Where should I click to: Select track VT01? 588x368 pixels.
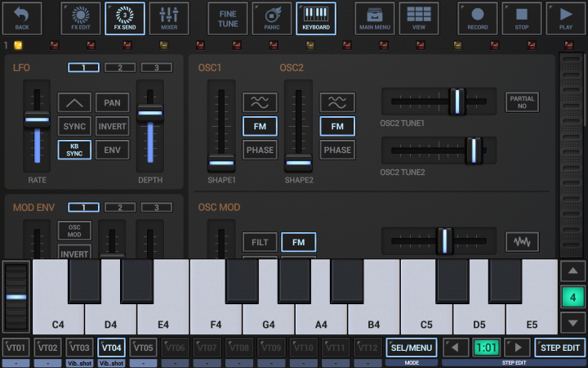(16, 348)
